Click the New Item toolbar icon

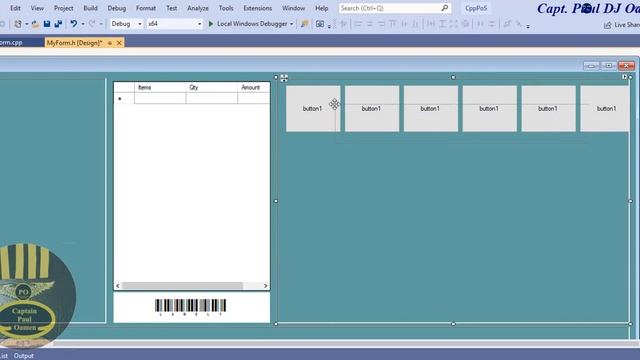point(18,24)
